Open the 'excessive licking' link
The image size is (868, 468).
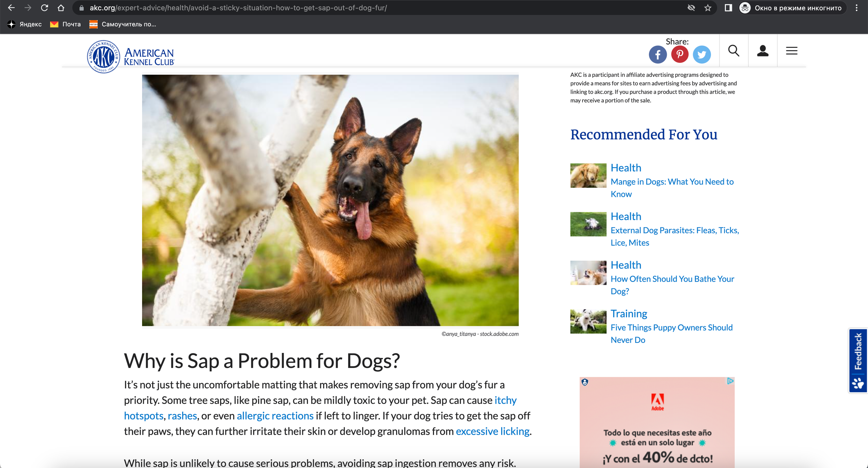coord(492,431)
